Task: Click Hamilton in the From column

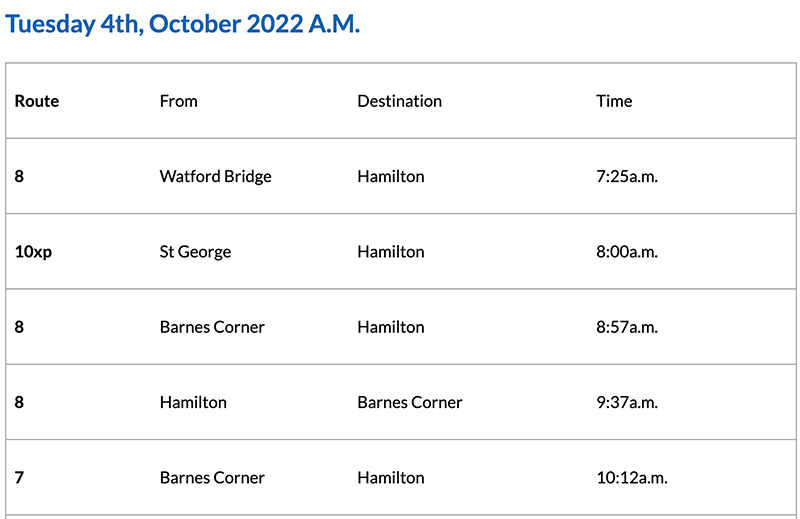Action: click(x=193, y=402)
